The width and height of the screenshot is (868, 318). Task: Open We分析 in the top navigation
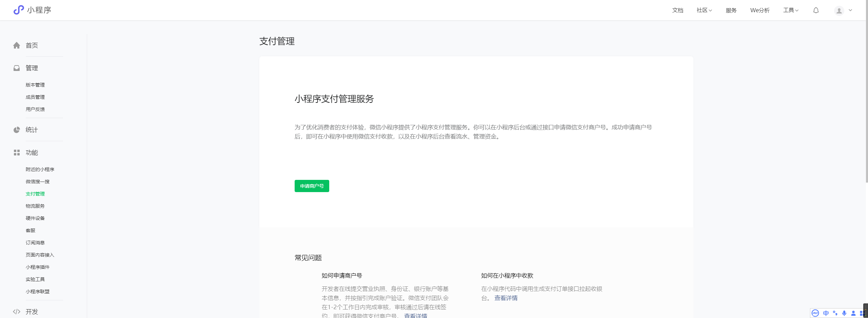coord(760,10)
